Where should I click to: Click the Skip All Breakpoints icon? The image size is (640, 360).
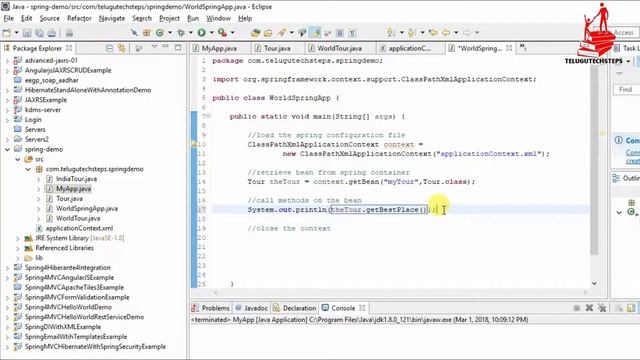pos(134,33)
